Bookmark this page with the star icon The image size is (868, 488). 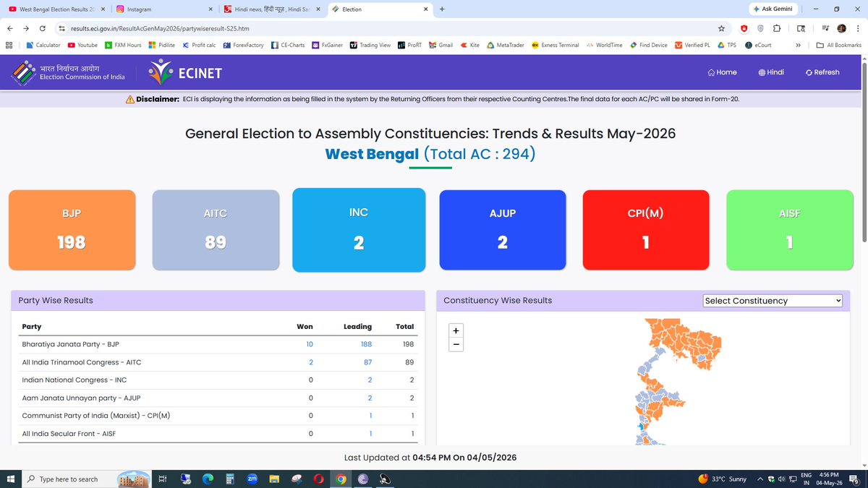721,28
